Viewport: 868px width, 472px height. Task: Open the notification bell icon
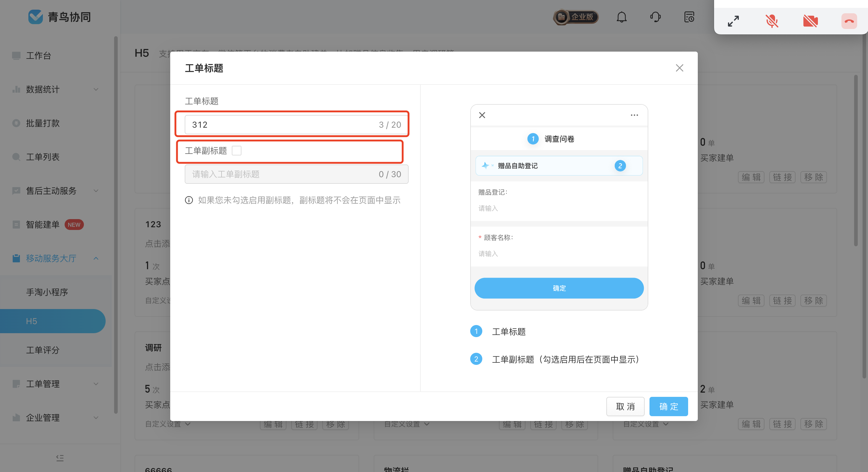click(x=621, y=17)
